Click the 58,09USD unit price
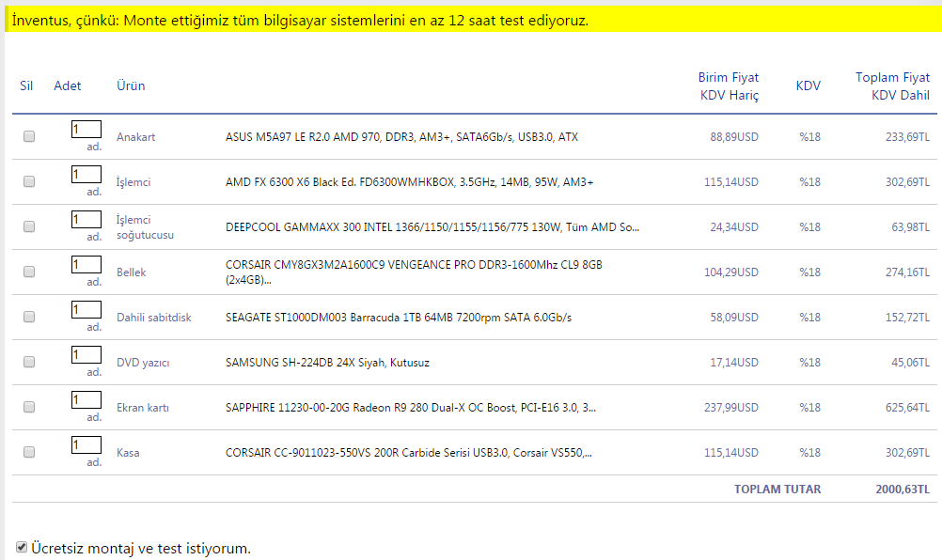 [734, 317]
